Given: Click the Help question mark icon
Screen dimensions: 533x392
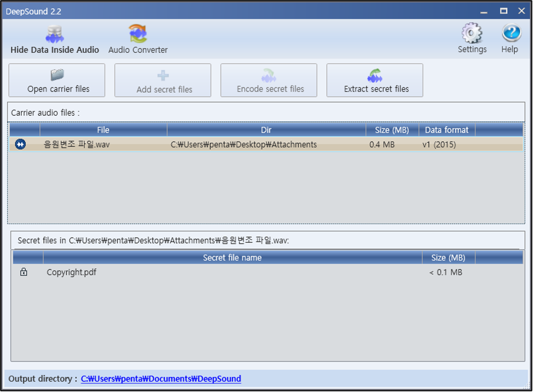Looking at the screenshot, I should pos(511,33).
